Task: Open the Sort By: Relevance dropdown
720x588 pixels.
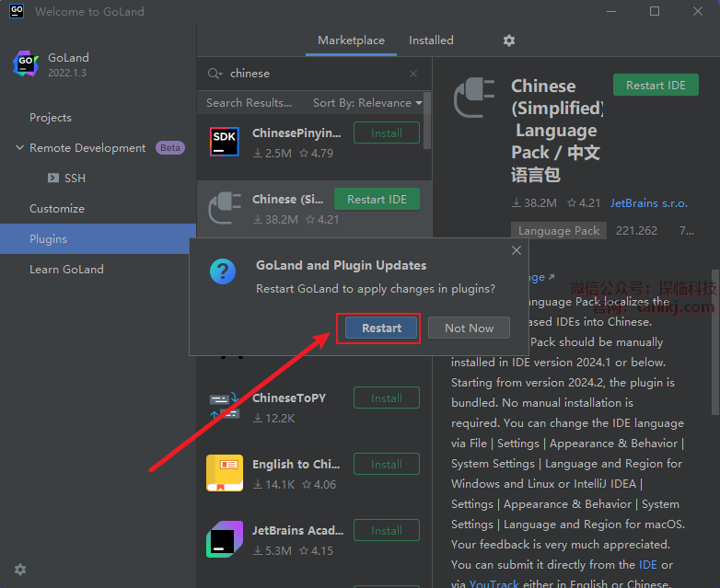Action: (367, 103)
